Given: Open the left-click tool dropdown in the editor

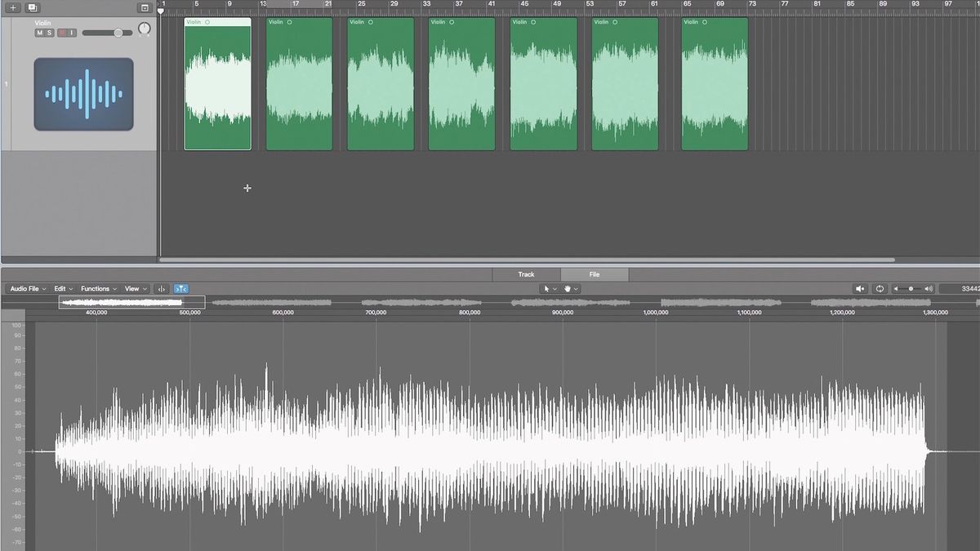Looking at the screenshot, I should coord(549,288).
